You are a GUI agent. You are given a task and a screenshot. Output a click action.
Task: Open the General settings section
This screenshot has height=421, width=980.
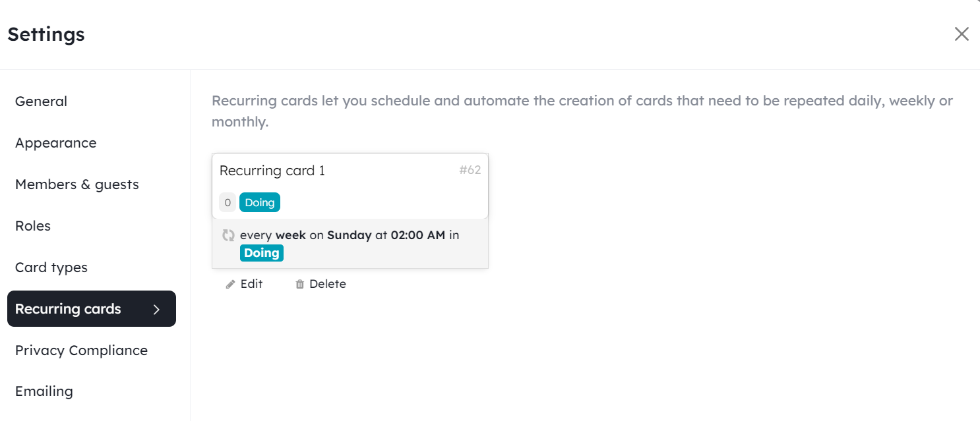click(41, 101)
